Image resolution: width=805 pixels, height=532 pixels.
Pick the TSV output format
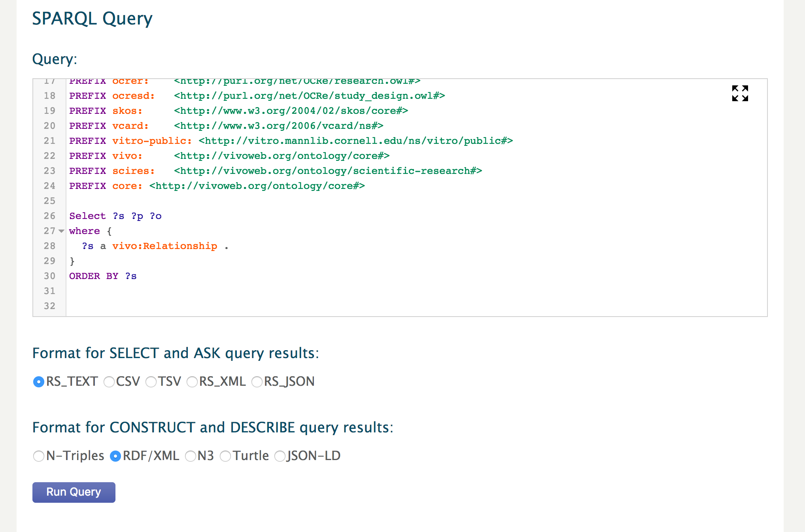point(151,382)
